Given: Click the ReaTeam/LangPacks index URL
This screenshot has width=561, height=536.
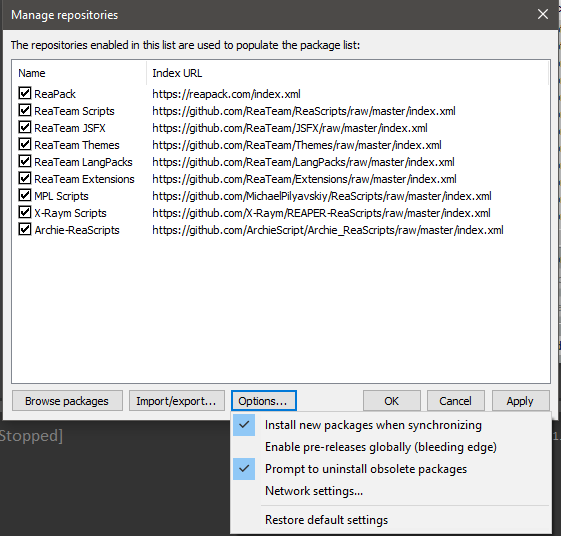Looking at the screenshot, I should tap(303, 162).
